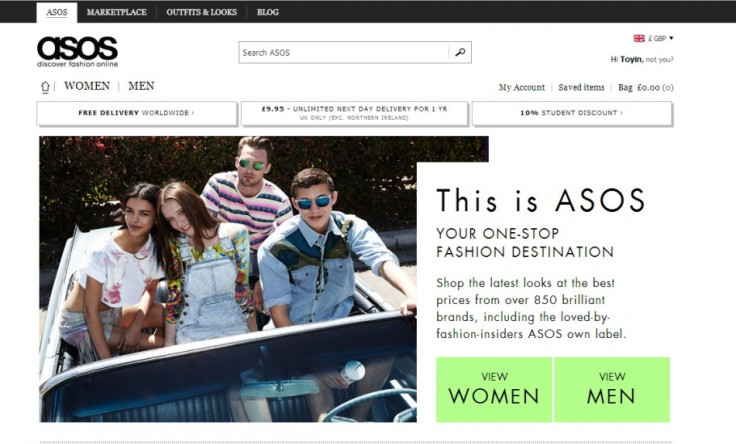
Task: Open the MARKETPLACE tab
Action: (x=116, y=12)
